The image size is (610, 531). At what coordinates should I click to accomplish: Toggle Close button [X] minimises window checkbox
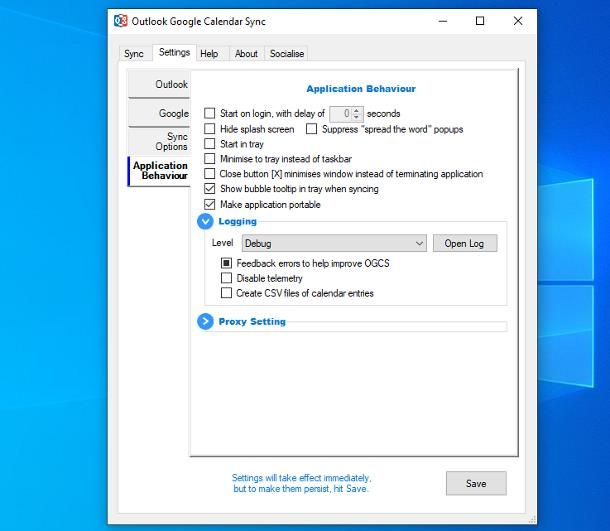(210, 173)
